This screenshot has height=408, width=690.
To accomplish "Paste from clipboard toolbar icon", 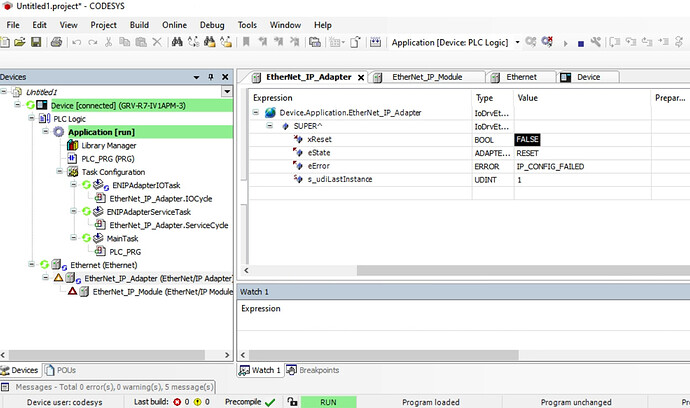I will 141,42.
